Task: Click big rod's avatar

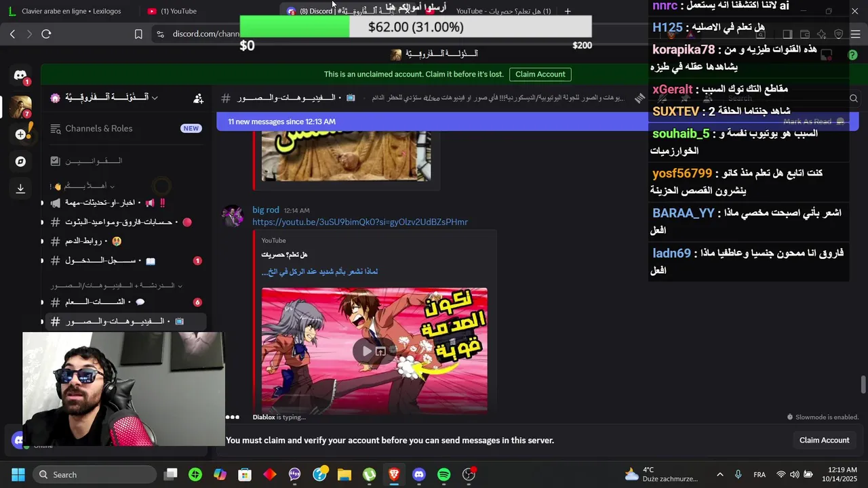Action: point(233,217)
